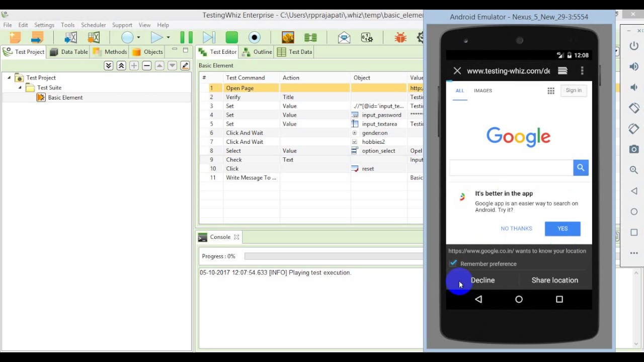This screenshot has height=362, width=644.
Task: Collapse the Test Suite tree node
Action: [x=20, y=87]
